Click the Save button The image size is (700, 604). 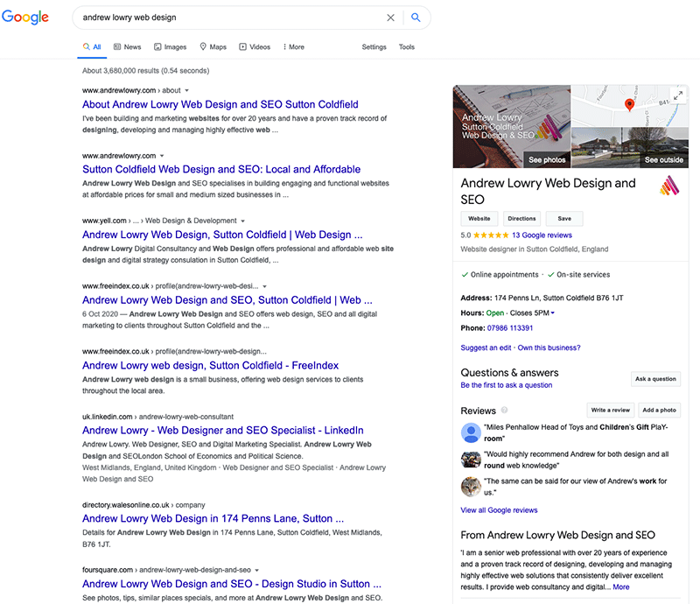(x=564, y=219)
